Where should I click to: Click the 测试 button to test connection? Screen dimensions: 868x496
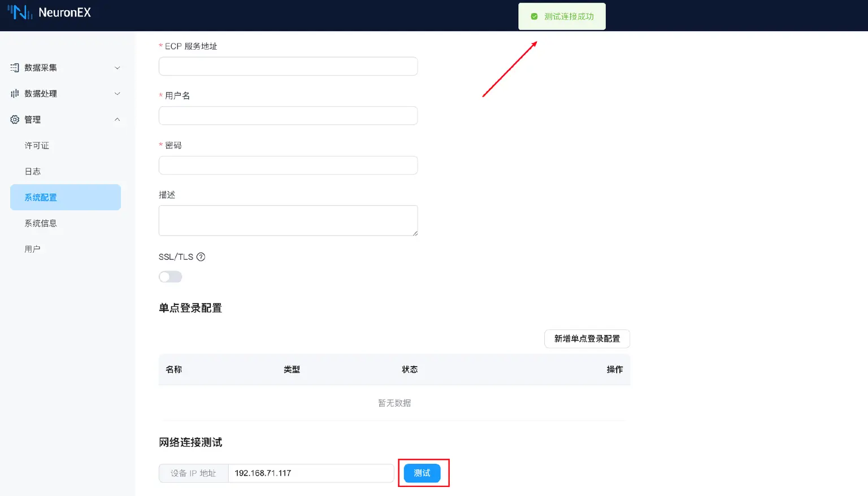point(423,473)
